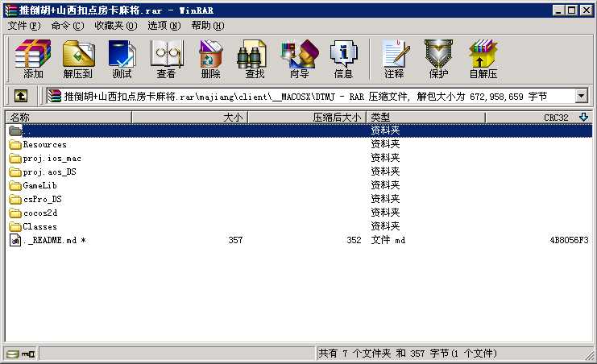Click the WinRAR title bar app icon
597x364 pixels.
click(x=10, y=10)
